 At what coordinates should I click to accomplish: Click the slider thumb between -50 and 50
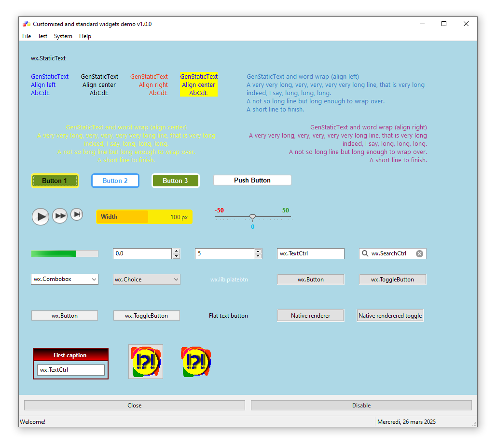tap(252, 217)
